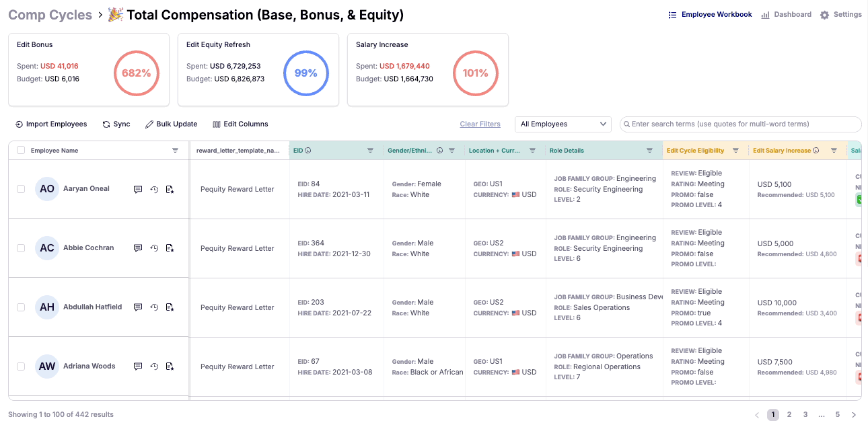Open reward letter icon for Abdullah Hatfield

click(170, 307)
